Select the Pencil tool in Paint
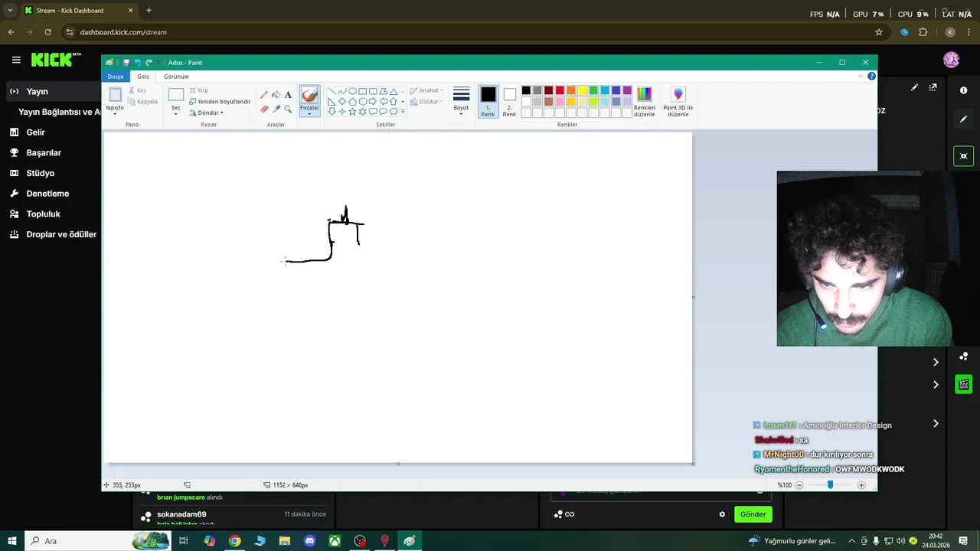 [x=264, y=95]
